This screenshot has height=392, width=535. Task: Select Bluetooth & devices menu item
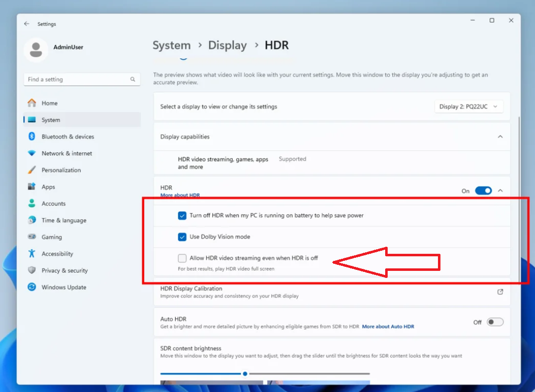click(x=82, y=136)
